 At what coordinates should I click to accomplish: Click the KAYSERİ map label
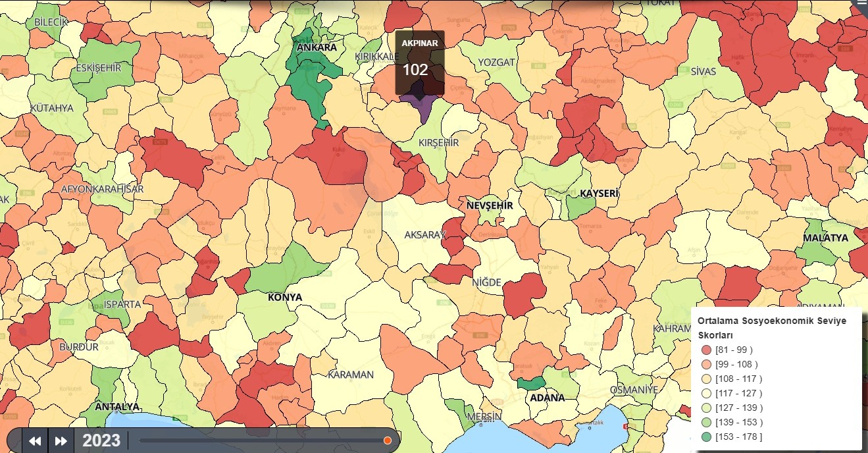(600, 194)
